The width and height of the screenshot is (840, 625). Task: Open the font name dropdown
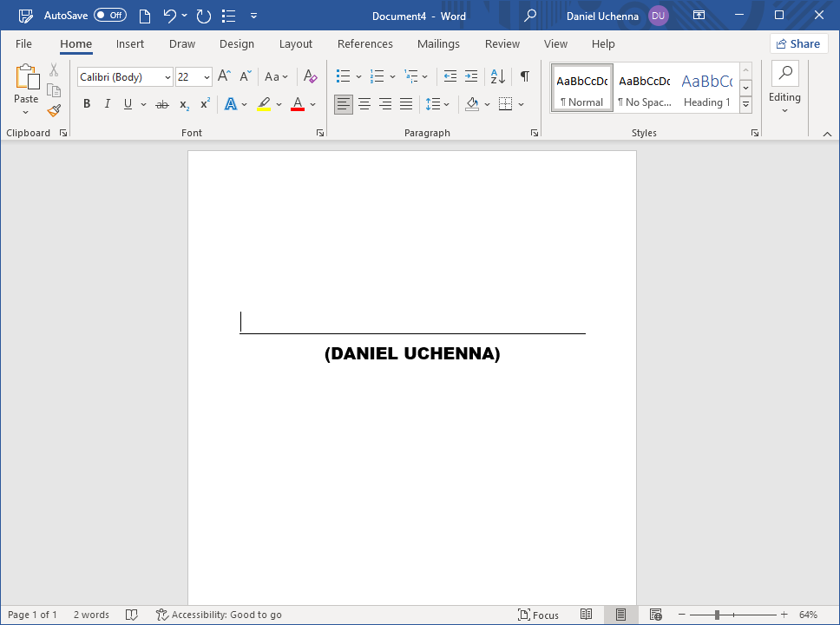166,76
